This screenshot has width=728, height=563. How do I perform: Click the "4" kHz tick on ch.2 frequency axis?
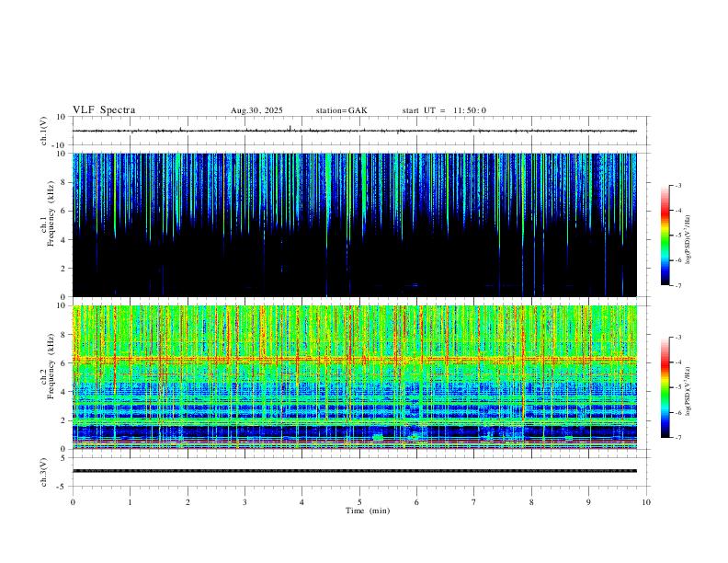[x=63, y=392]
